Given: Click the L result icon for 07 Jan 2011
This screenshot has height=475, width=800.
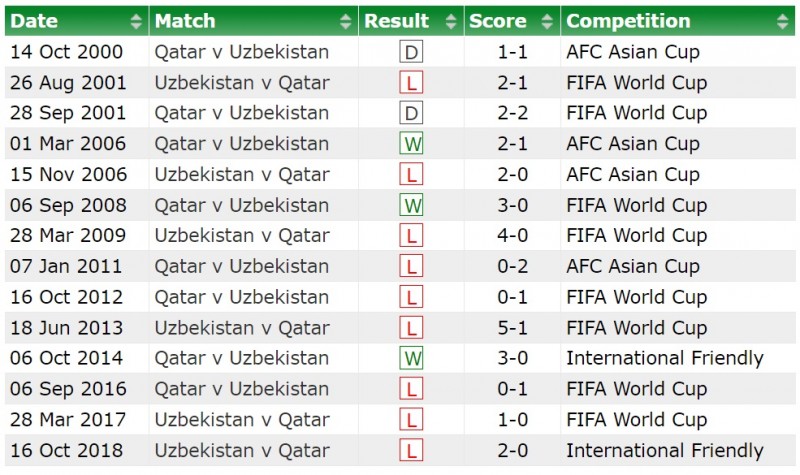Looking at the screenshot, I should coord(410,267).
